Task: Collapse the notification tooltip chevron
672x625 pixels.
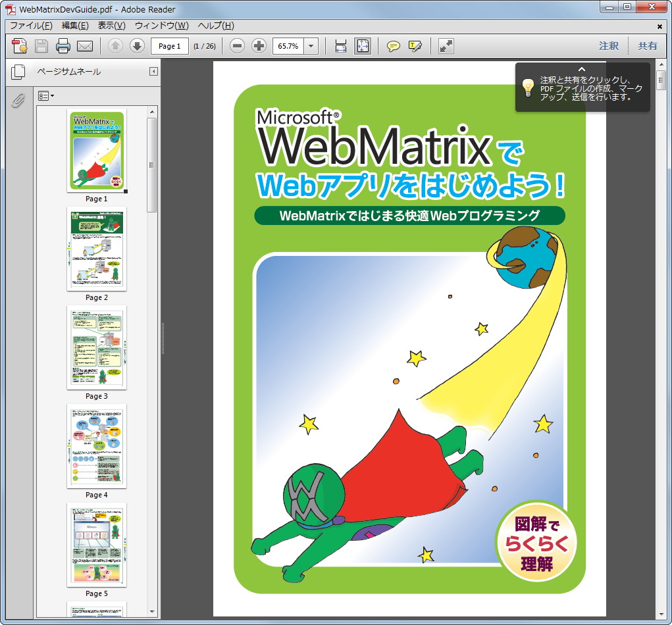Action: (581, 68)
